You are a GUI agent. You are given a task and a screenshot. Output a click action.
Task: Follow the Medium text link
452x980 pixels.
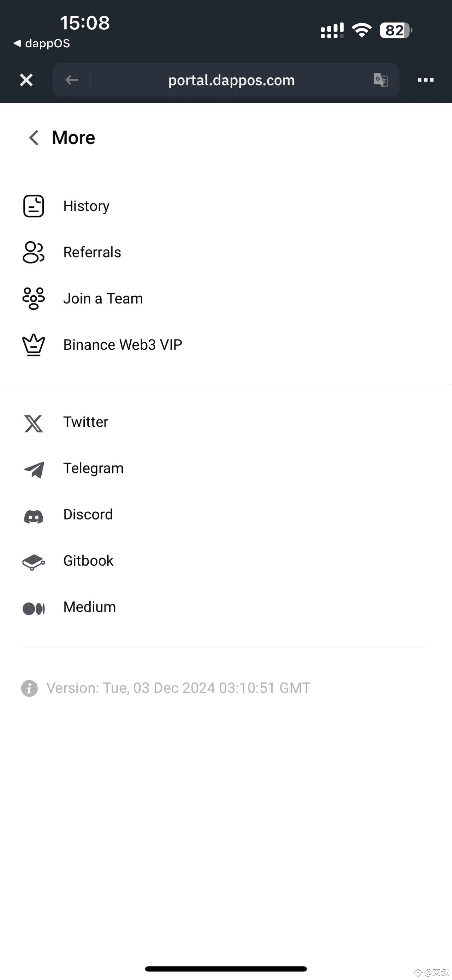tap(90, 607)
